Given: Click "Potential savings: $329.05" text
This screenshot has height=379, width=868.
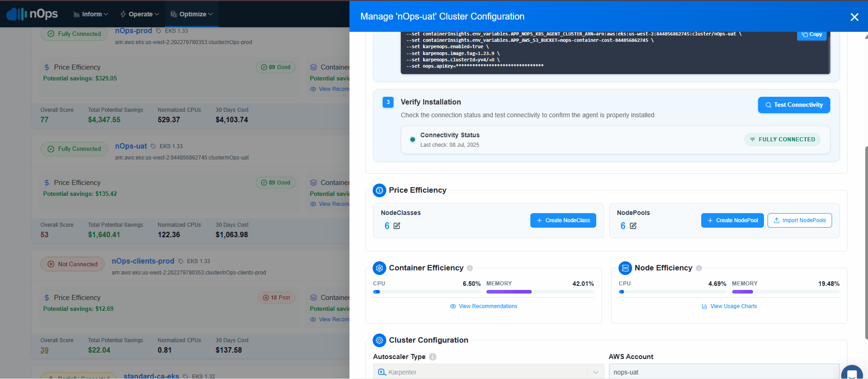Looking at the screenshot, I should tap(80, 79).
